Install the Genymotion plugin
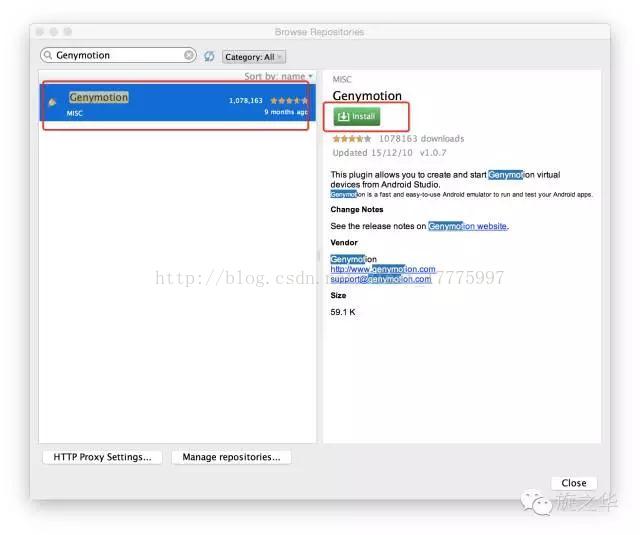640x535 pixels. 357,116
